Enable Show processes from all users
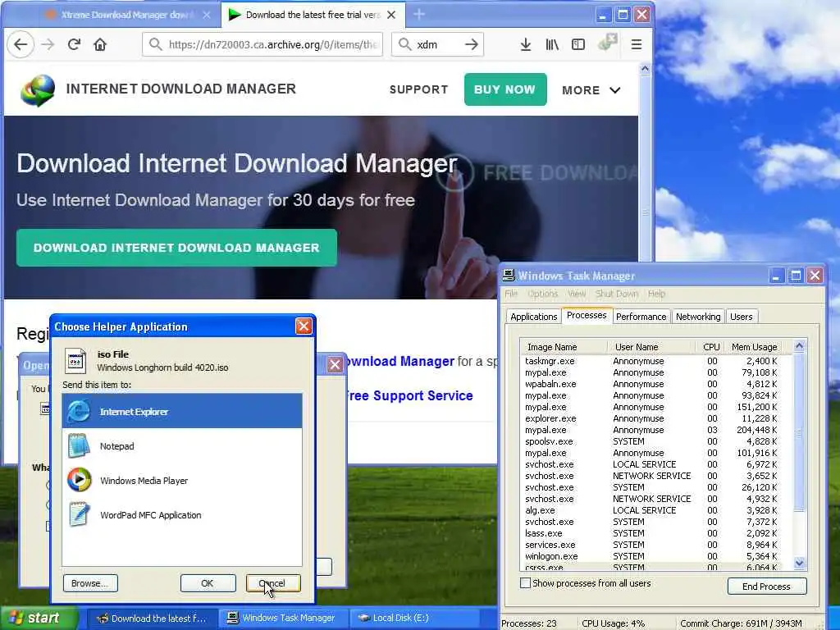This screenshot has width=840, height=630. pyautogui.click(x=526, y=583)
